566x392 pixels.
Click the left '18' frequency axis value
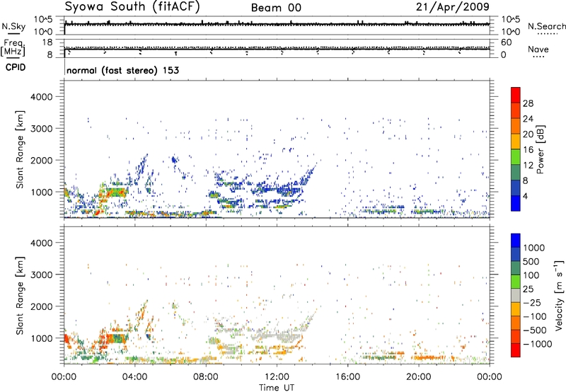pyautogui.click(x=47, y=42)
